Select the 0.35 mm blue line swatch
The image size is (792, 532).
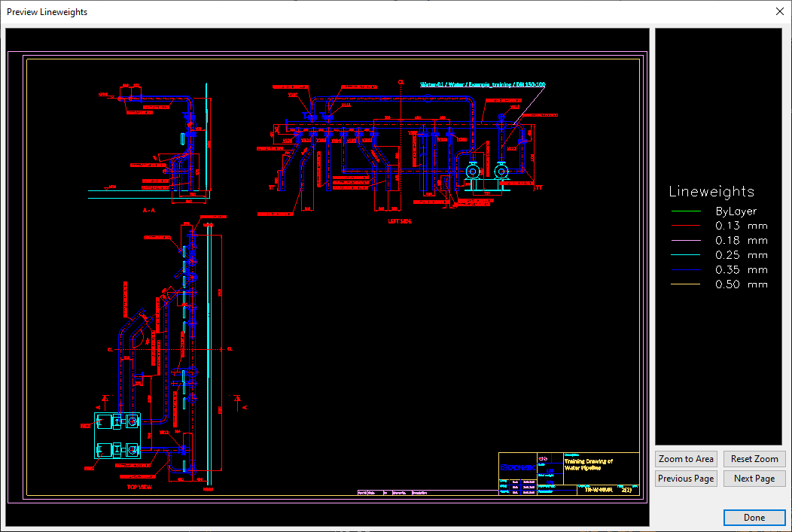coord(686,270)
